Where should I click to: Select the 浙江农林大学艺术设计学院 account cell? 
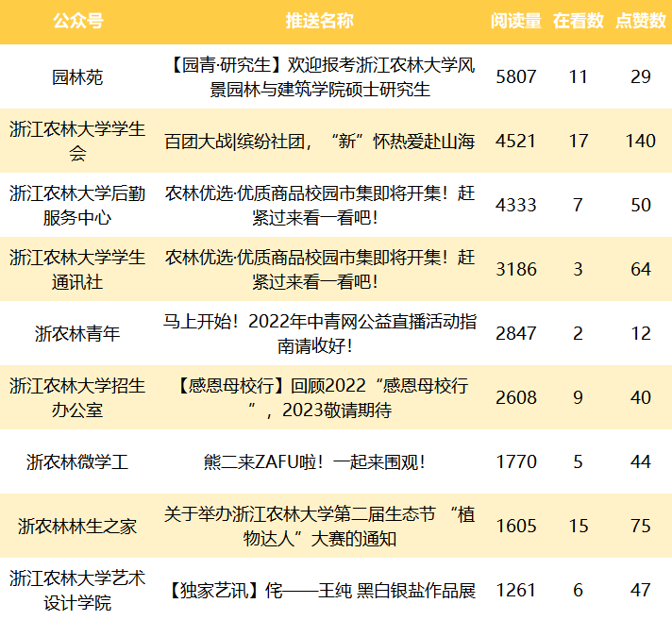coord(77,591)
